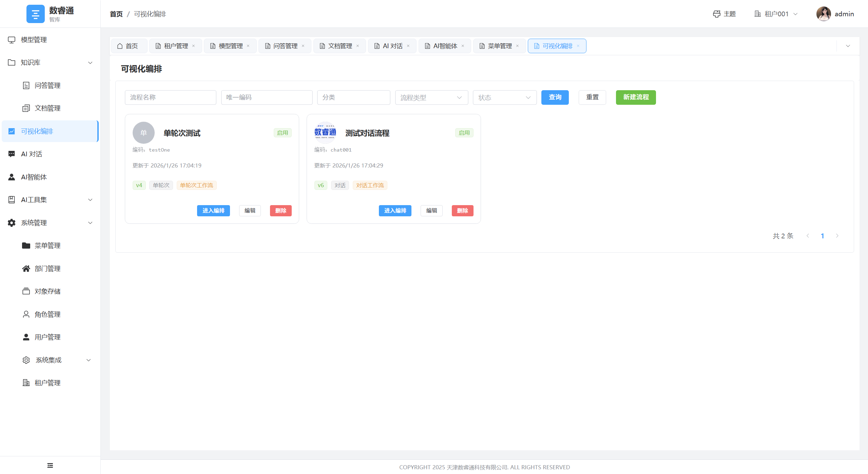This screenshot has height=474, width=868.
Task: Click the 流程名称 input field
Action: tap(170, 97)
